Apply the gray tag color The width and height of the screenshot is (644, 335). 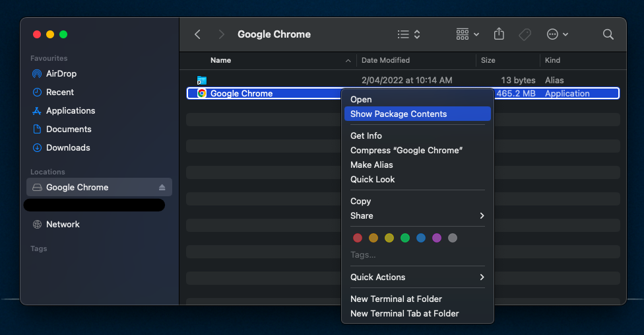pos(453,238)
